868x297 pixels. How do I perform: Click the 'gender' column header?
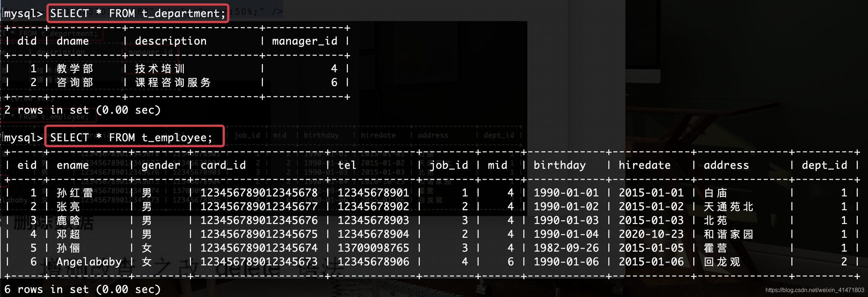tap(161, 166)
